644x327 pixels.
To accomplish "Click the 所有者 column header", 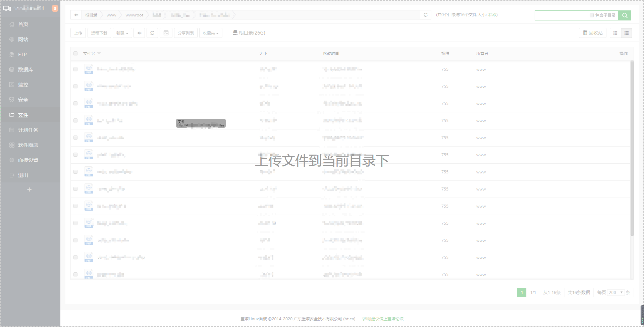I will tap(482, 53).
